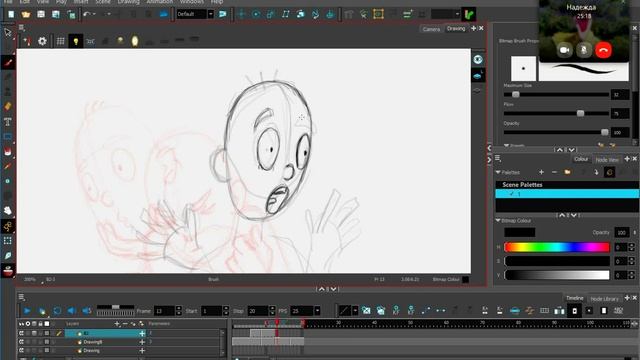Toggle the onion skin icon

point(135,41)
